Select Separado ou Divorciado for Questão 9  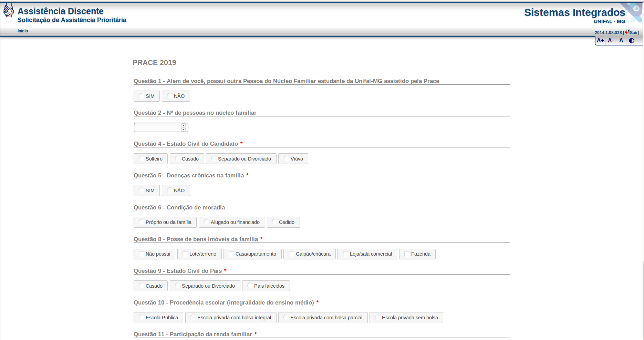point(205,286)
